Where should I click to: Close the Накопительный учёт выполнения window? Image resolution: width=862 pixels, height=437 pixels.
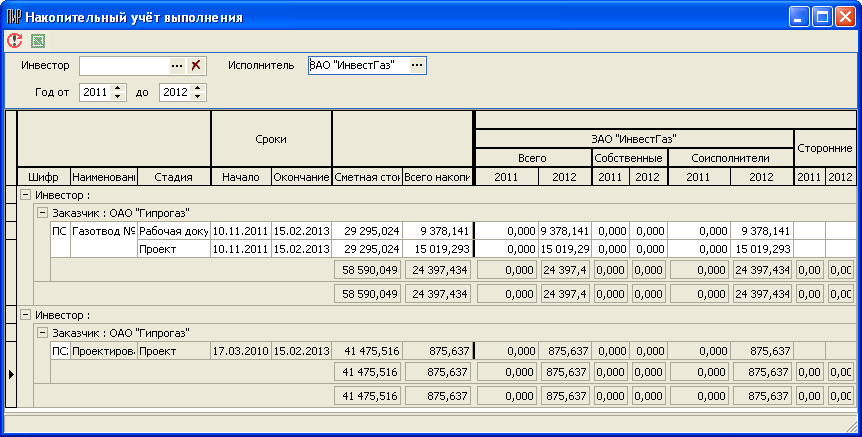(x=846, y=17)
